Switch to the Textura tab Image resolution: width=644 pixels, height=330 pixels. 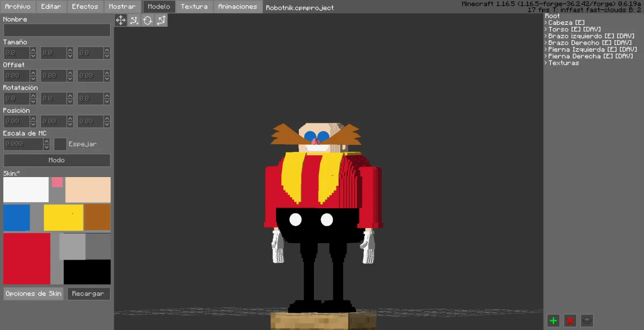coord(194,7)
